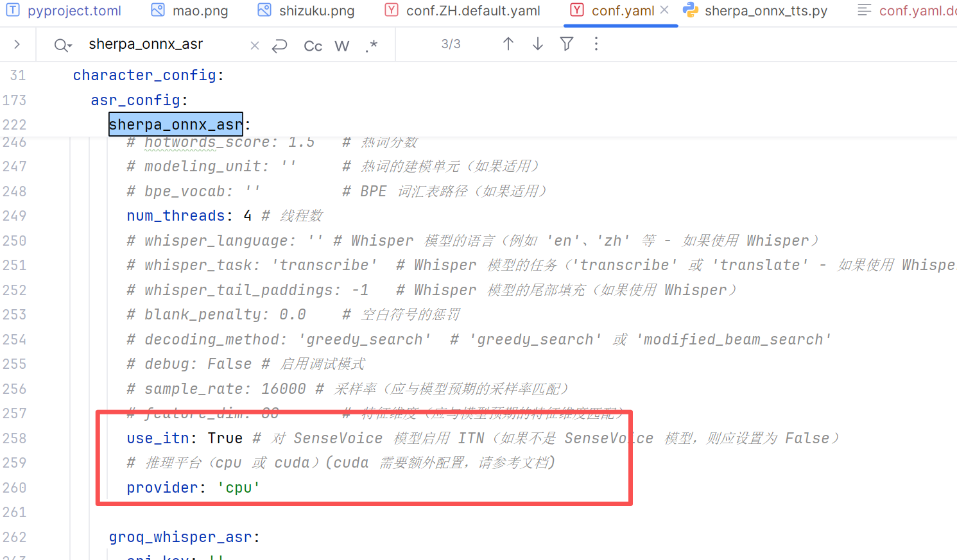957x560 pixels.
Task: Click the conf.ZH.default.yaml YAML icon
Action: coord(391,10)
